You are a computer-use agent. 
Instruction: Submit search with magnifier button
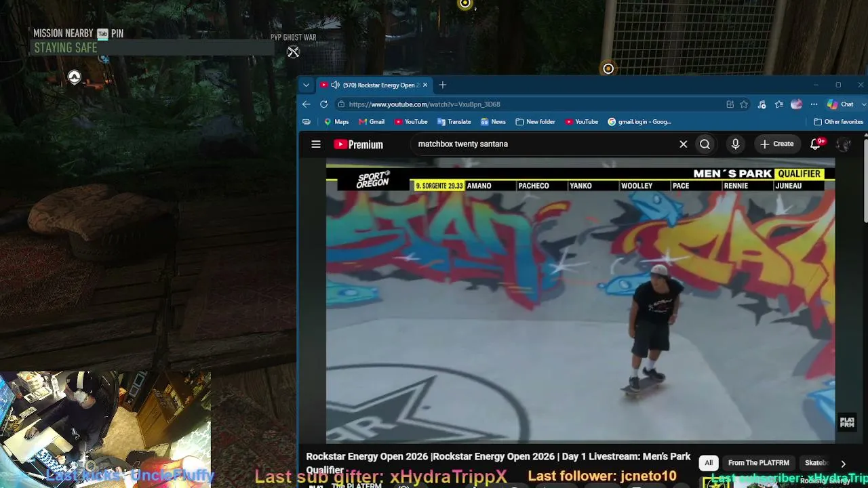(705, 144)
